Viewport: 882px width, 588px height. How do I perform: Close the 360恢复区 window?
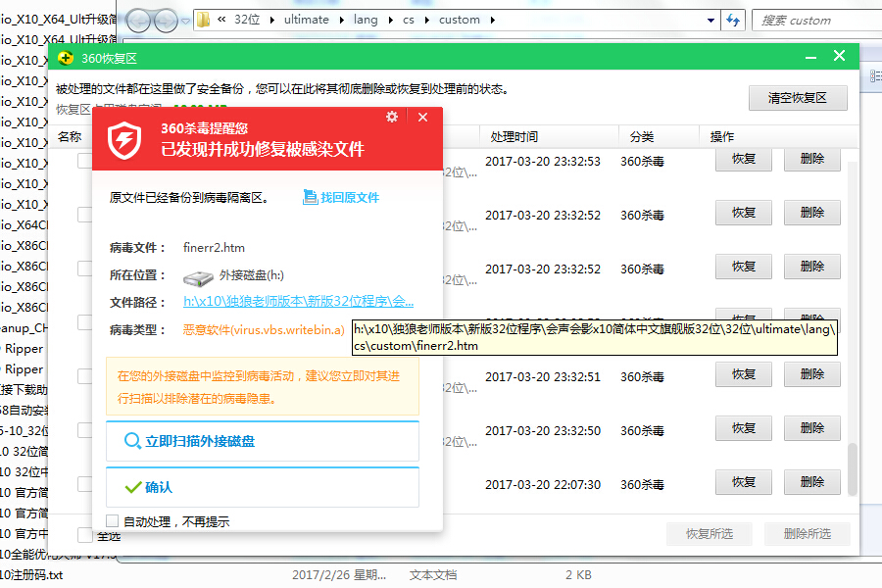click(x=839, y=56)
